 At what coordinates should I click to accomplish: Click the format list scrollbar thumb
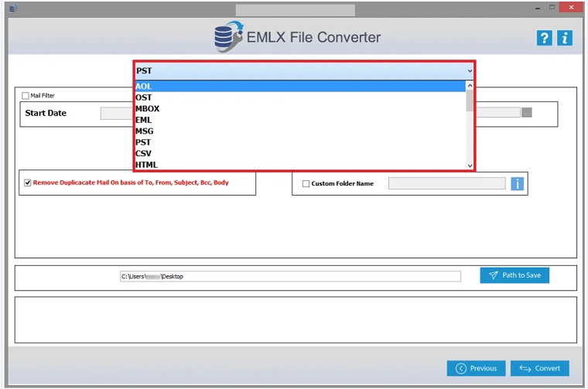[470, 101]
